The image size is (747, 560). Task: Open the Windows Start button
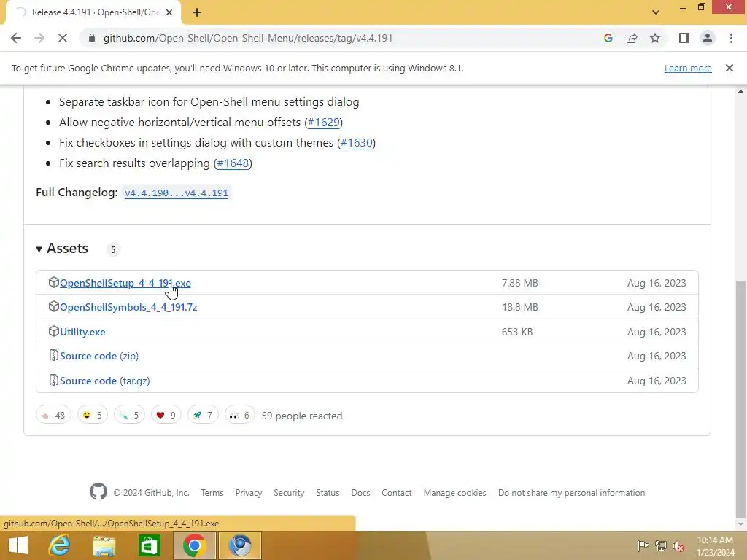pyautogui.click(x=18, y=545)
